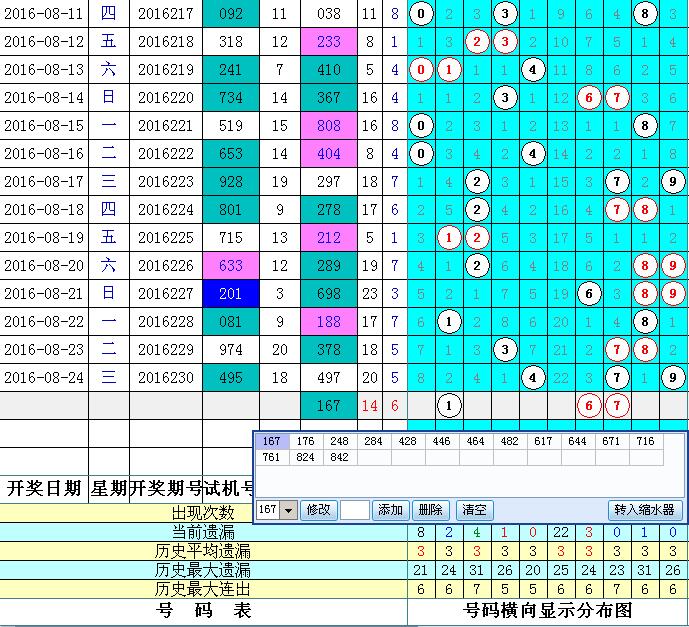Click the 添加 button
Viewport: 689px width, 627px height.
point(391,510)
